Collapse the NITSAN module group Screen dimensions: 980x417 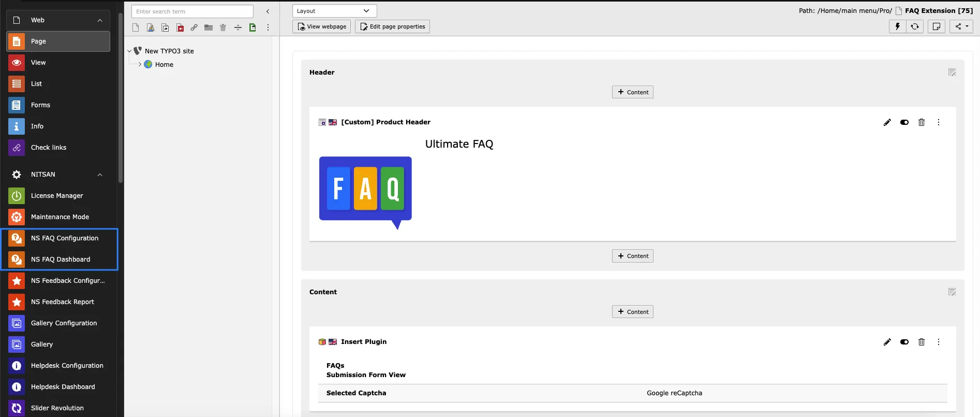coord(58,175)
